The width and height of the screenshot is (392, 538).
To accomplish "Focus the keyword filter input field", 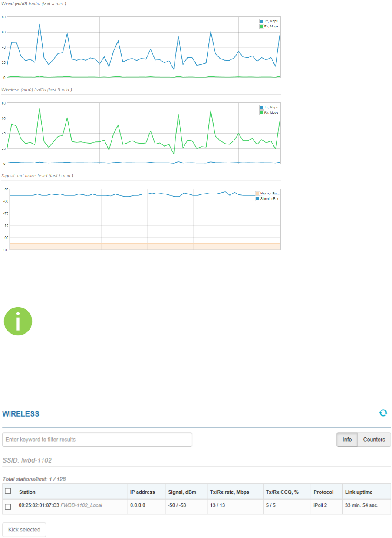I will [x=97, y=440].
